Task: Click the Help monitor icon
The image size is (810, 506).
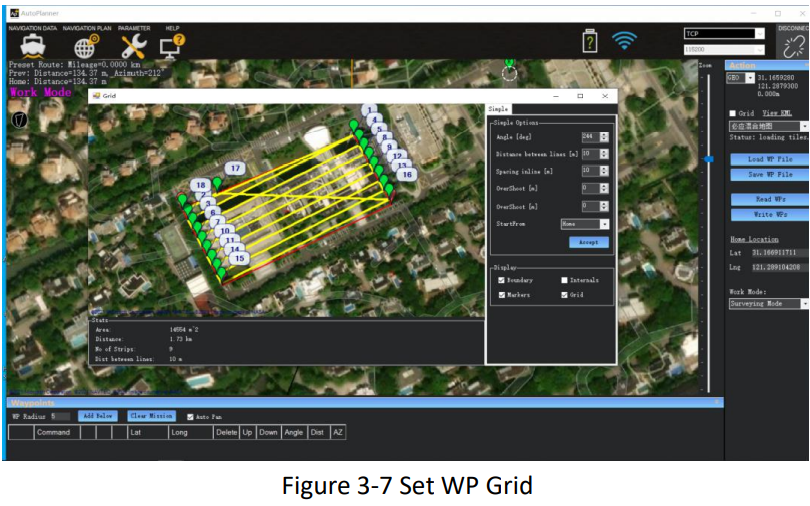Action: 173,44
